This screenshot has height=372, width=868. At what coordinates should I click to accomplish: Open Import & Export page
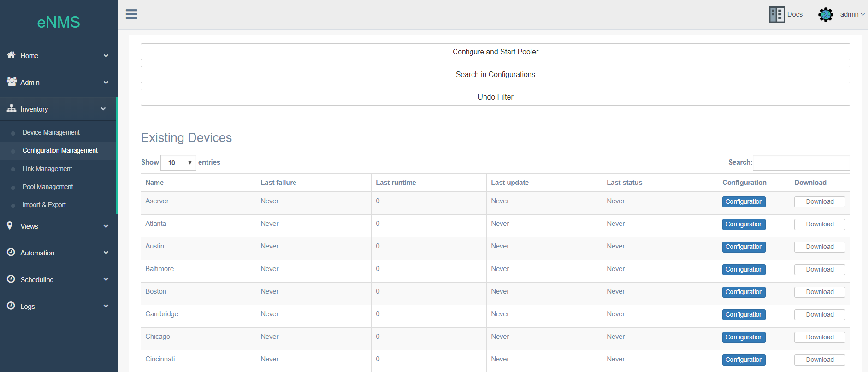(44, 205)
